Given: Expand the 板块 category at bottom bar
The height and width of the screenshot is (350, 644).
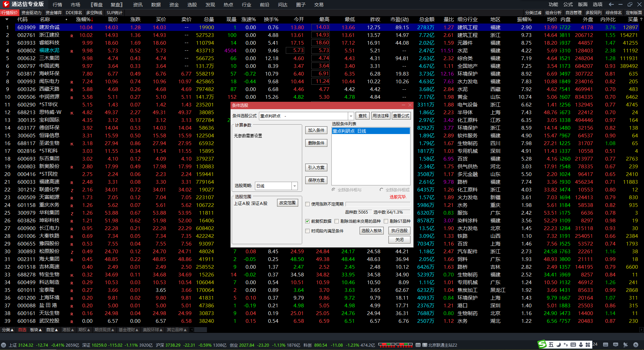Looking at the screenshot, I should (x=36, y=330).
